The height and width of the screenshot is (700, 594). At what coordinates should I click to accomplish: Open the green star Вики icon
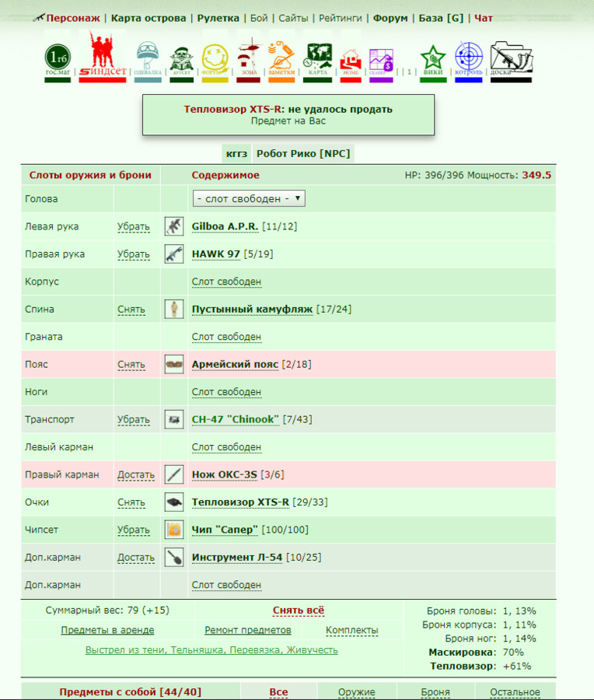click(433, 62)
